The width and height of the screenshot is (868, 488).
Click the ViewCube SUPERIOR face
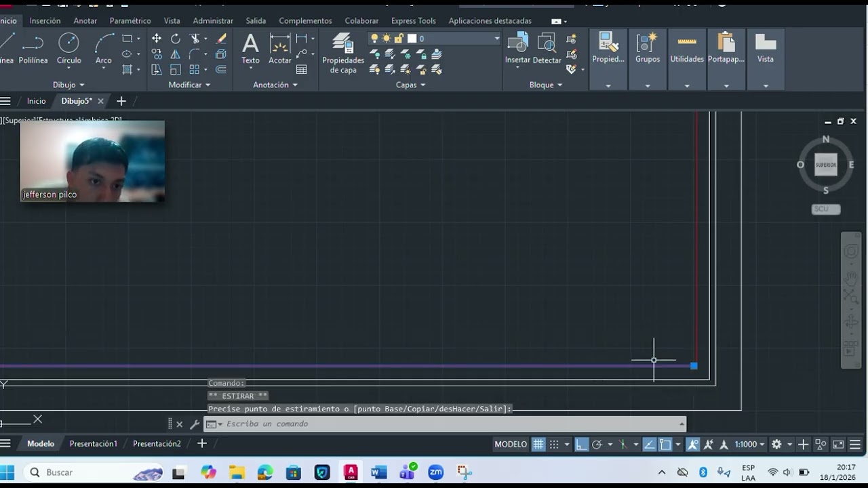(826, 165)
